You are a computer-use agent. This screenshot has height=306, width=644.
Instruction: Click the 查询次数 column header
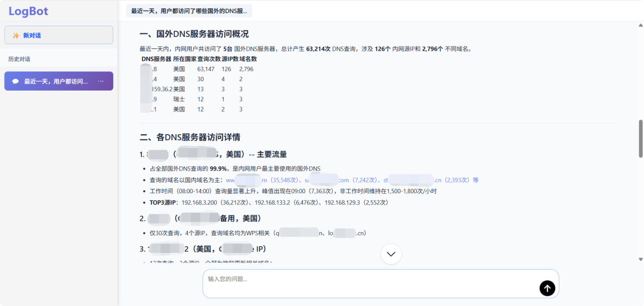pos(209,58)
